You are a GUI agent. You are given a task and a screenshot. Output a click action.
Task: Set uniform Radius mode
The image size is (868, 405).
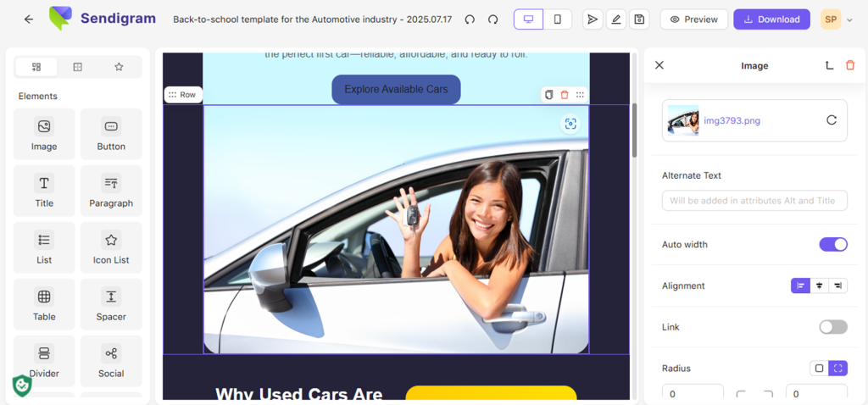coord(820,368)
